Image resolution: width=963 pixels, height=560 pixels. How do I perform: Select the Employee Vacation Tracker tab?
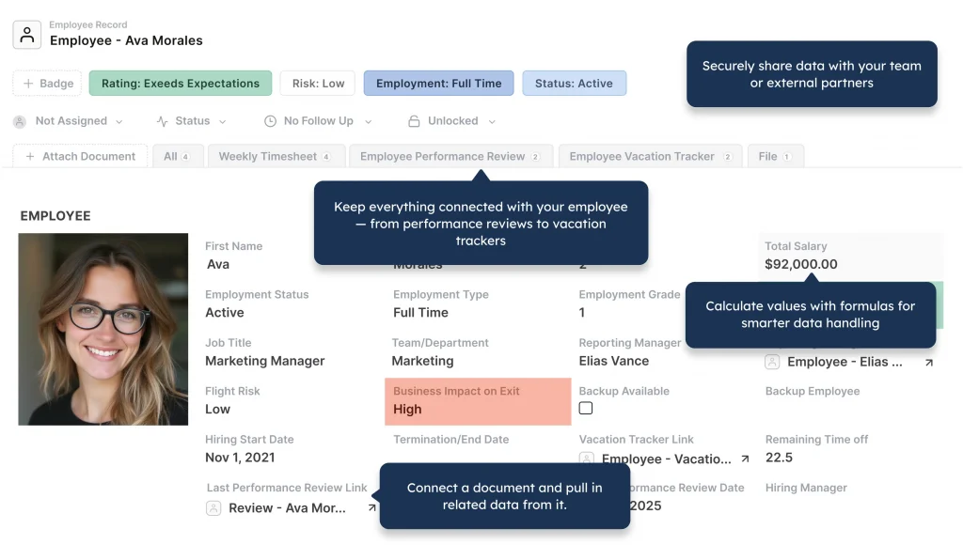point(651,156)
